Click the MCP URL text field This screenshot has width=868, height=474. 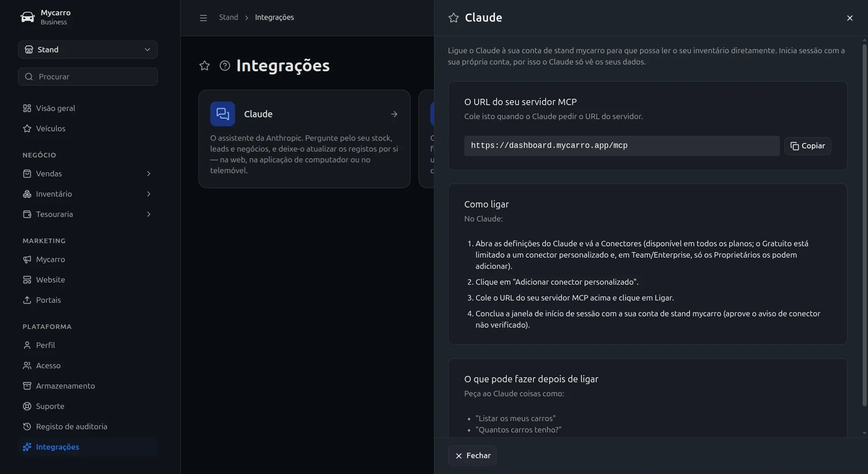coord(622,146)
